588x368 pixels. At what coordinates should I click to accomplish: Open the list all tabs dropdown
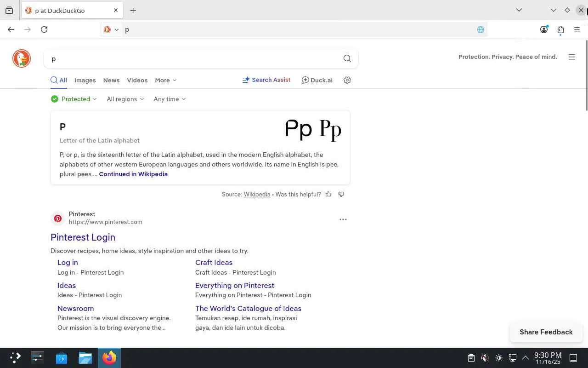[519, 10]
